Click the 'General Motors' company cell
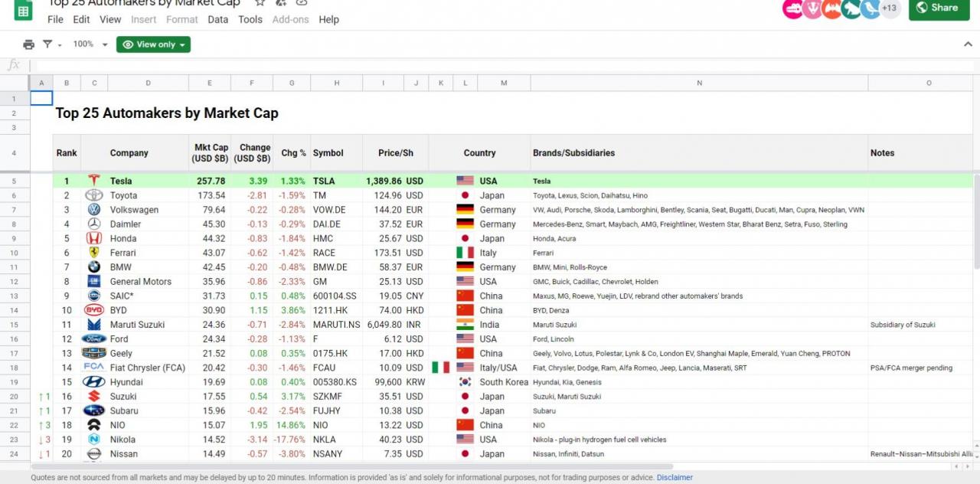Viewport: 980px width, 484px height. (148, 282)
